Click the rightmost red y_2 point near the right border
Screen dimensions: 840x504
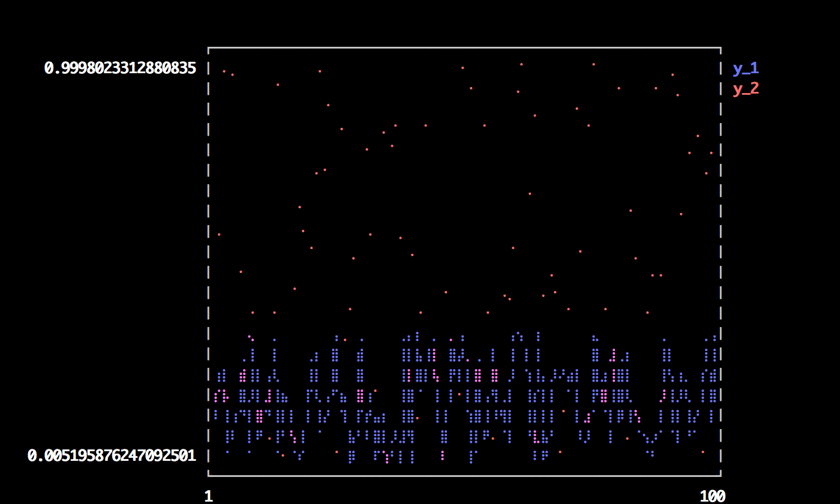(x=711, y=153)
